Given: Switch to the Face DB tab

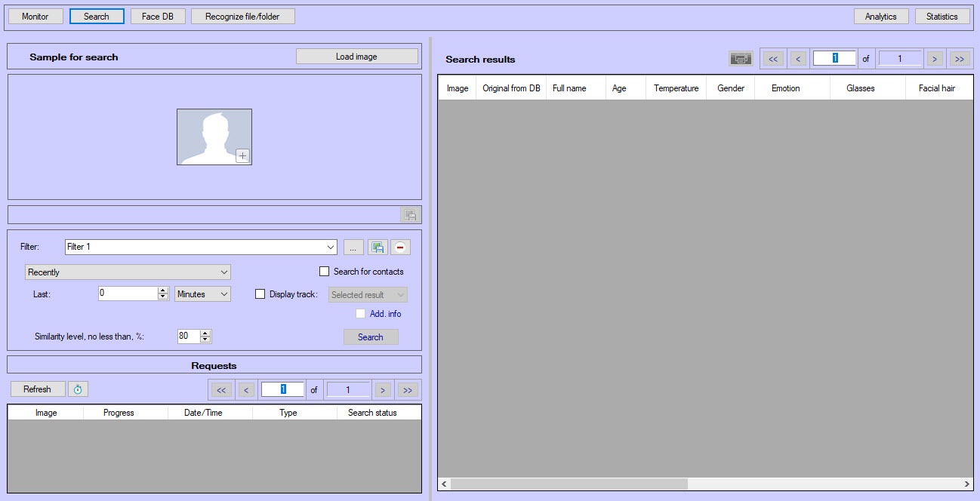Looking at the screenshot, I should pyautogui.click(x=158, y=17).
